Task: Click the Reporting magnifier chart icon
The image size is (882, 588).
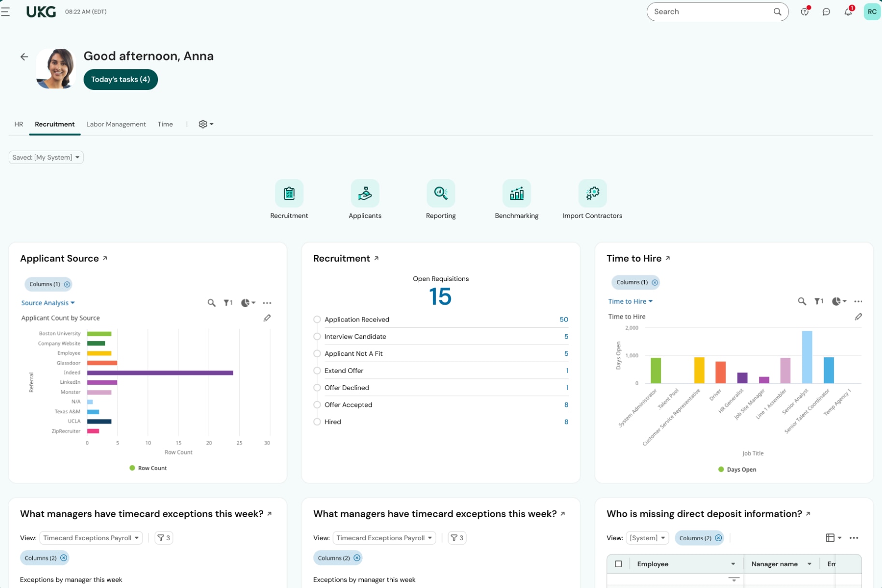Action: click(441, 194)
